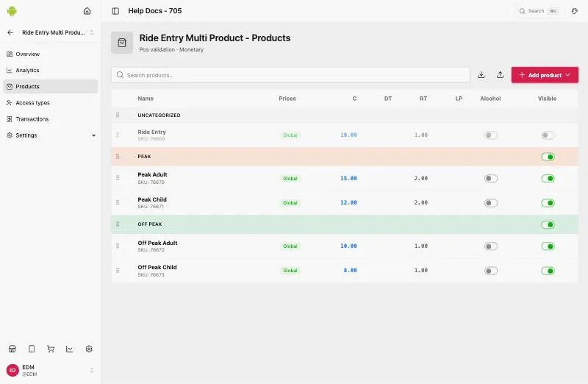Open the top-right Search box
This screenshot has height=384, width=588.
(x=539, y=11)
